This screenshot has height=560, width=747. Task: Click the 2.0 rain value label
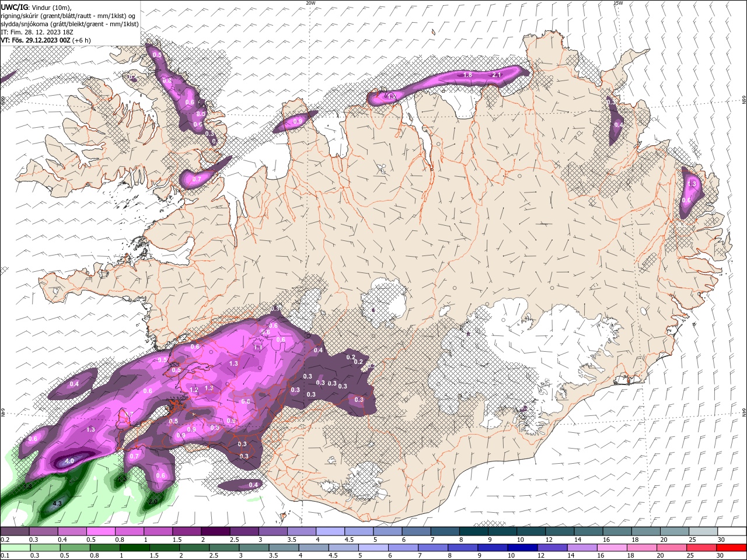(153, 501)
